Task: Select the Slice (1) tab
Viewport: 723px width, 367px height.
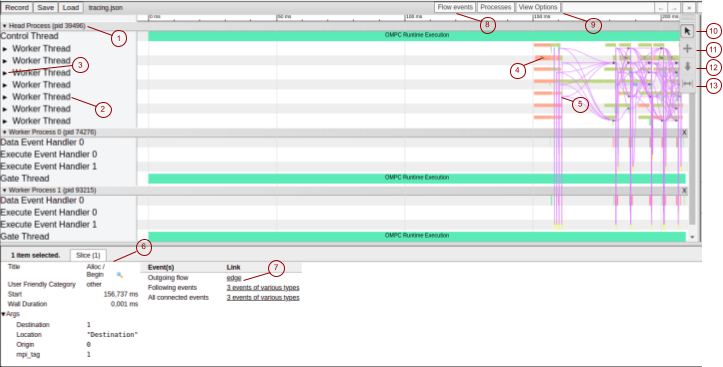Action: point(88,255)
